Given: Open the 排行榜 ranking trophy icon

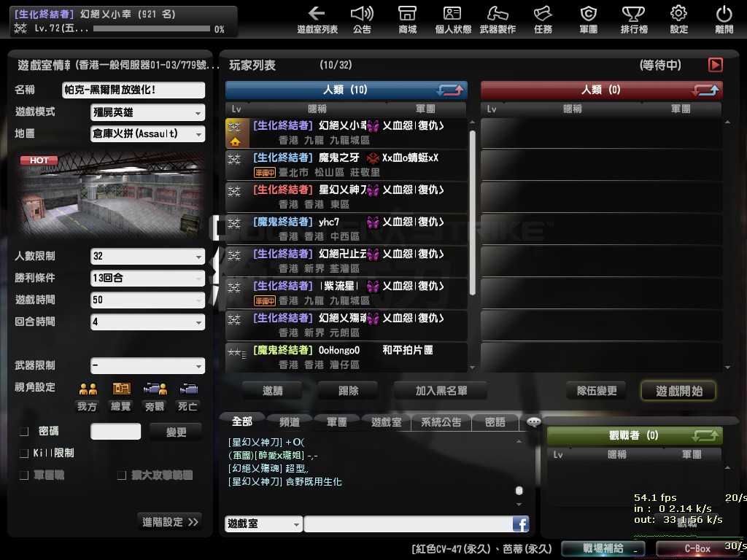Looking at the screenshot, I should pyautogui.click(x=634, y=20).
